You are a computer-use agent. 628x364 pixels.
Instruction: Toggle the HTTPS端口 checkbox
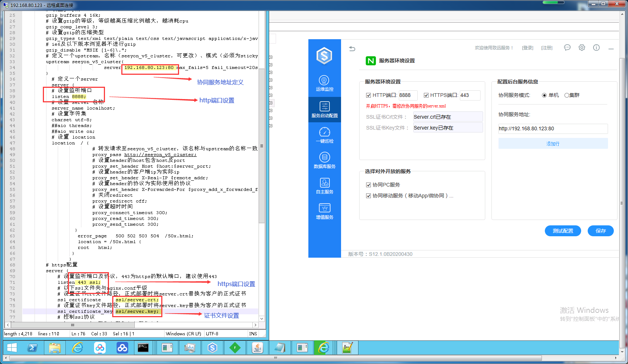tap(426, 95)
